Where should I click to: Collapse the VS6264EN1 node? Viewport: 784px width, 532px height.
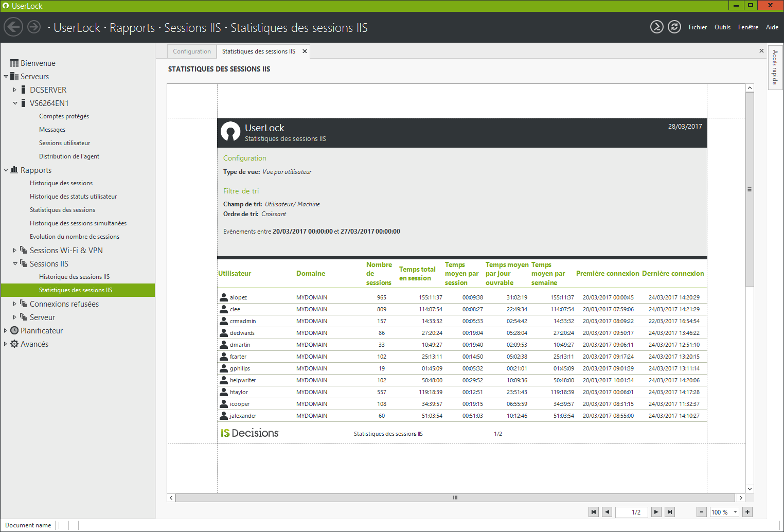15,103
